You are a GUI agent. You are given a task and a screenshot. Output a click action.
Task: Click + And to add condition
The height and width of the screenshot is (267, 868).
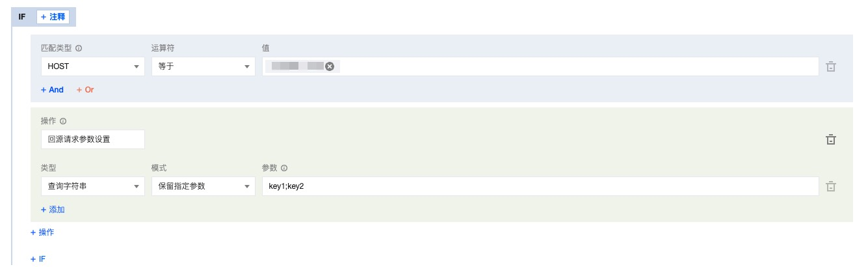pos(52,90)
